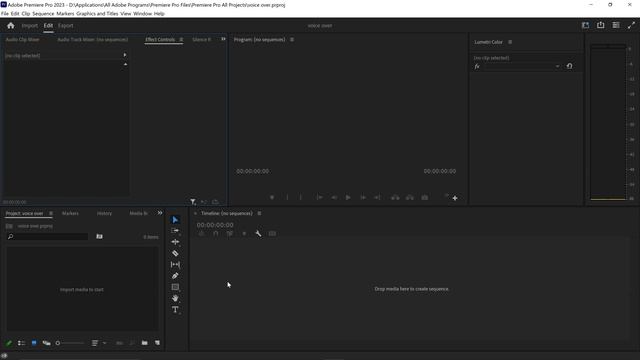Switch Project panel to Freeform View

coord(47,343)
